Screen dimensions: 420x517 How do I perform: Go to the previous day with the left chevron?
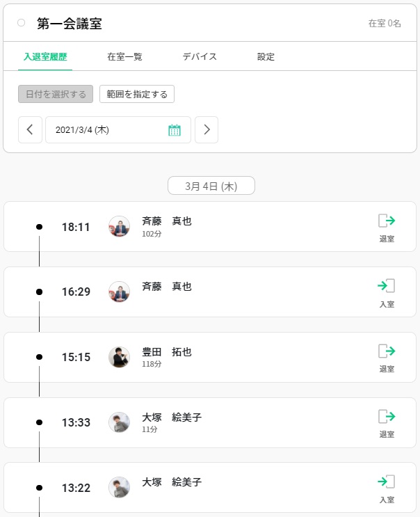point(30,130)
